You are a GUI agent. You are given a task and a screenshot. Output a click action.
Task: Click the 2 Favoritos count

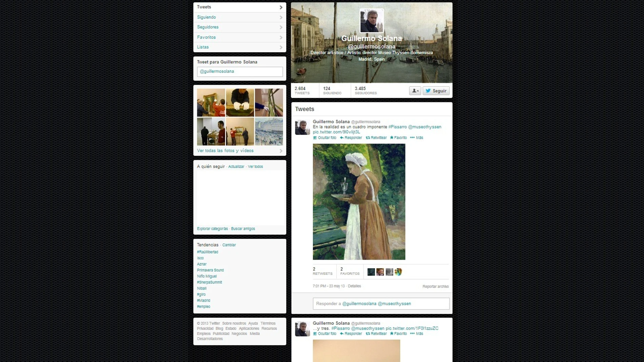point(350,271)
